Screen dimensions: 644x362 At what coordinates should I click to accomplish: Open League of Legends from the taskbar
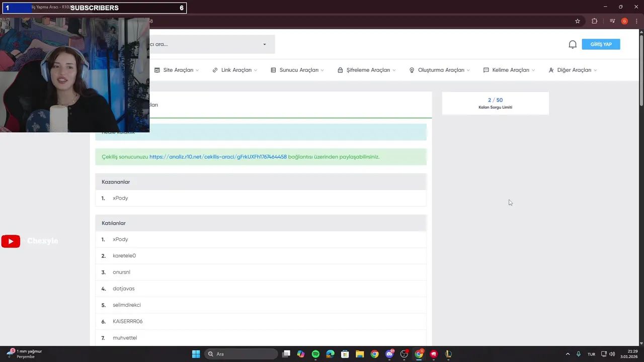(448, 354)
